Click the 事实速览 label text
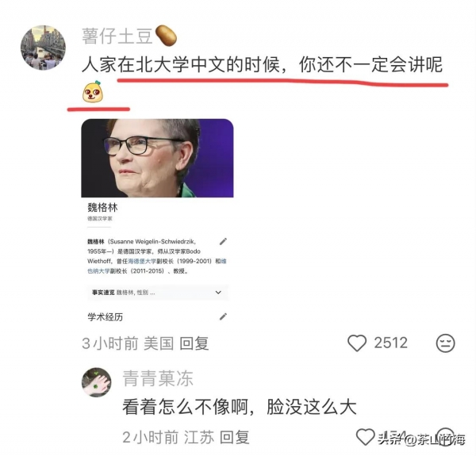 coord(103,293)
